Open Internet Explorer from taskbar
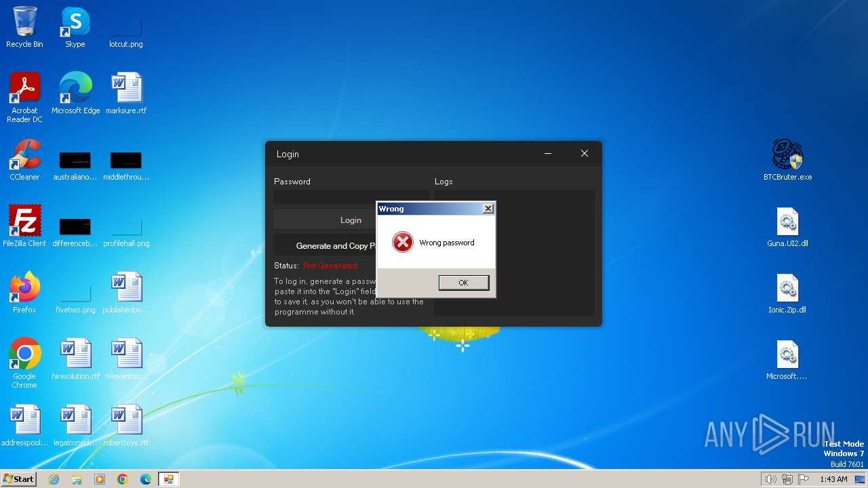Viewport: 868px width, 488px height. coord(54,479)
